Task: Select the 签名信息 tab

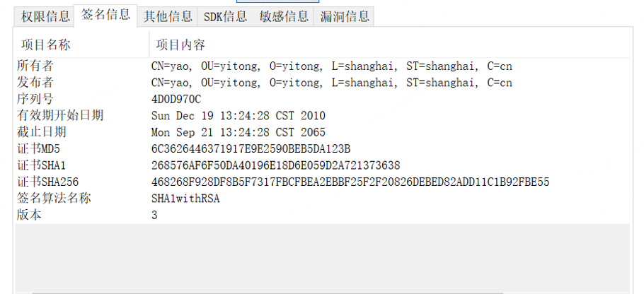Action: 105,15
